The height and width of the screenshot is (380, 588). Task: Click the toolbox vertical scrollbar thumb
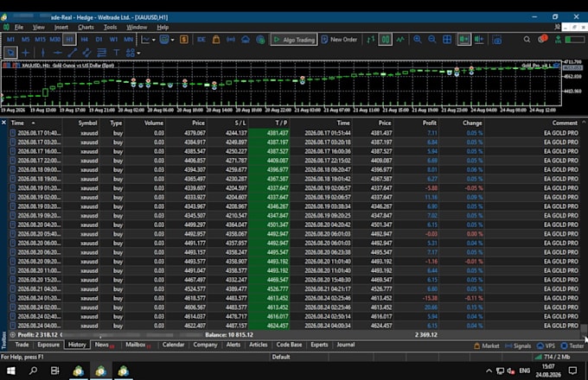(x=584, y=329)
